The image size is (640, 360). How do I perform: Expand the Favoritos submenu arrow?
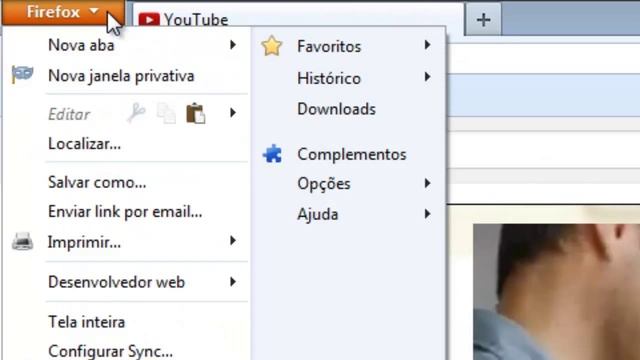(x=427, y=44)
